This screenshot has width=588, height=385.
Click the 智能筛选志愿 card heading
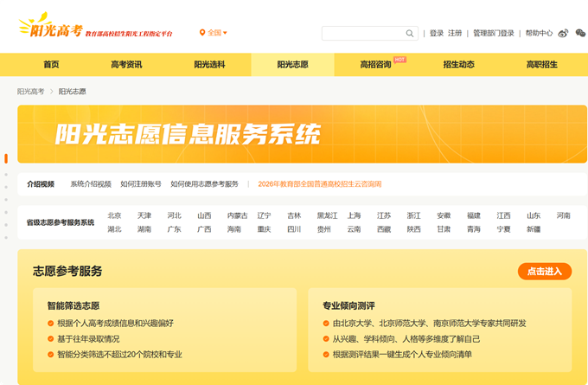click(x=73, y=305)
